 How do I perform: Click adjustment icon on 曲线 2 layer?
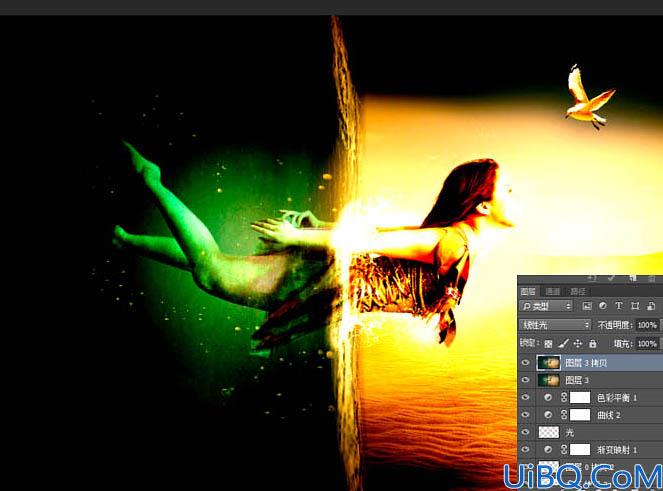[x=548, y=415]
